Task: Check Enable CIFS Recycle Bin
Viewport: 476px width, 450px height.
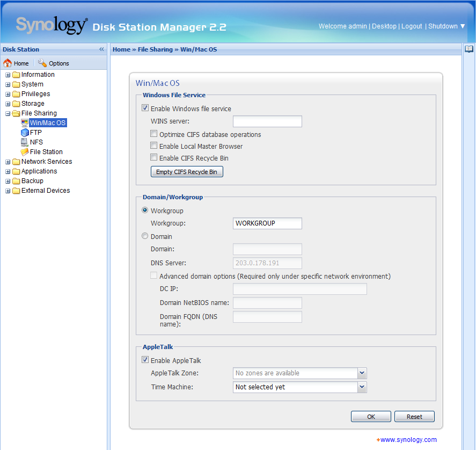Action: pyautogui.click(x=154, y=157)
